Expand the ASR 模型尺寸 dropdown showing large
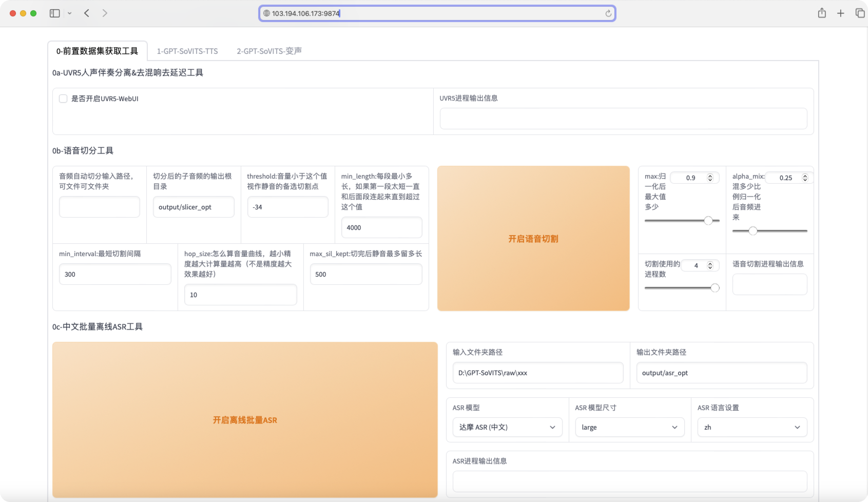 click(x=629, y=427)
